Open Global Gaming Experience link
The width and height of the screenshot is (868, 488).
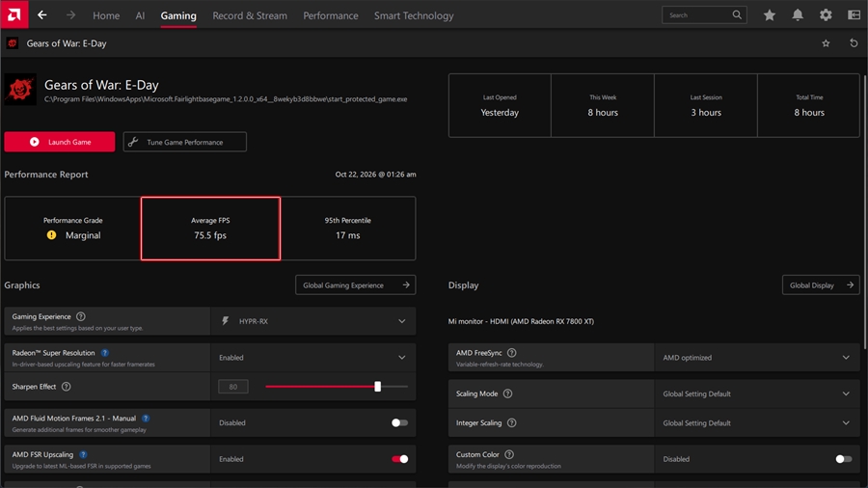[355, 285]
